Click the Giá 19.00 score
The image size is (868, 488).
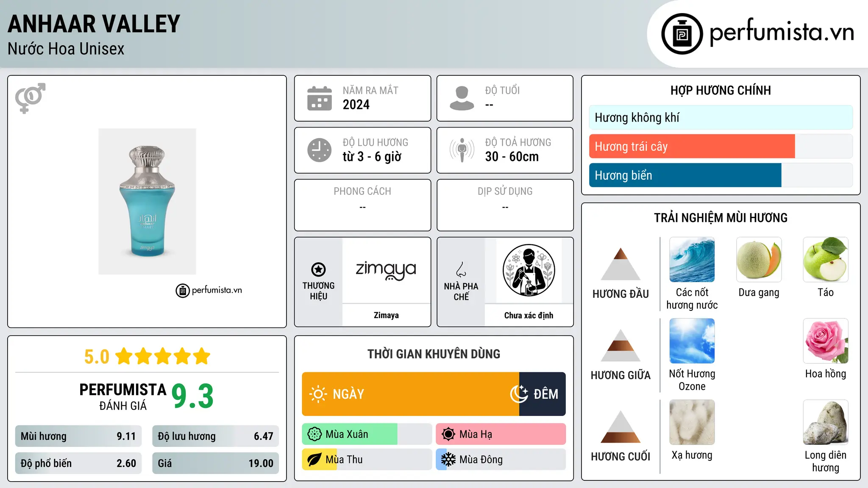point(215,463)
